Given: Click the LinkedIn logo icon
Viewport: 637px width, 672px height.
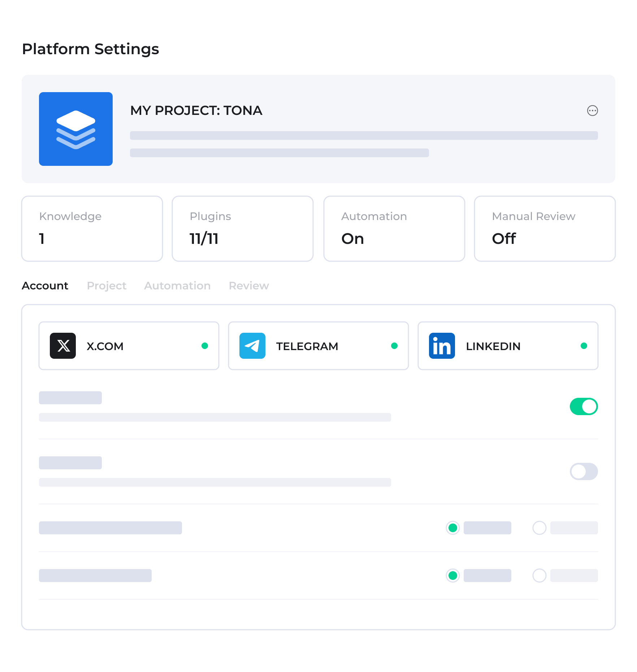Looking at the screenshot, I should 442,346.
